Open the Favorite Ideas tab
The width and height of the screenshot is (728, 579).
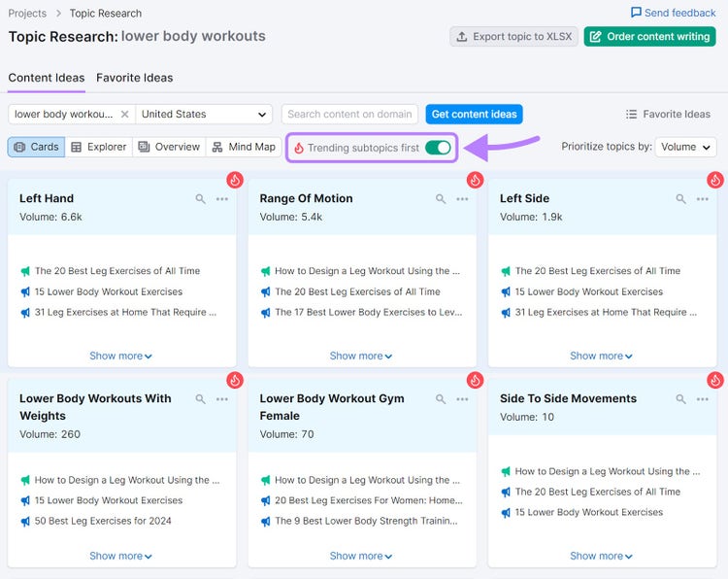click(135, 78)
